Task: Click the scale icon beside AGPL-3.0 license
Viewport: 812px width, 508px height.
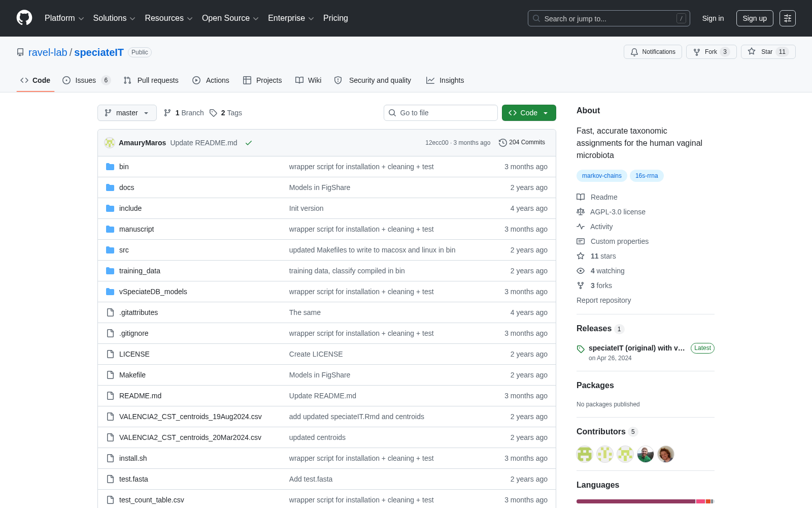Action: (x=581, y=212)
